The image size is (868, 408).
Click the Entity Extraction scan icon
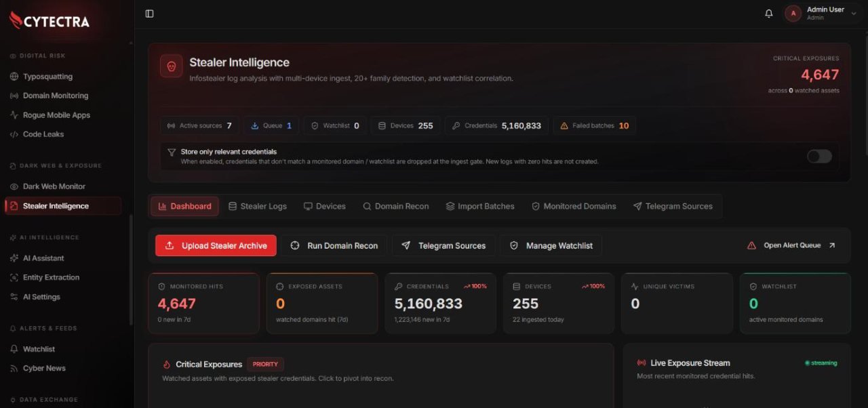tap(14, 277)
